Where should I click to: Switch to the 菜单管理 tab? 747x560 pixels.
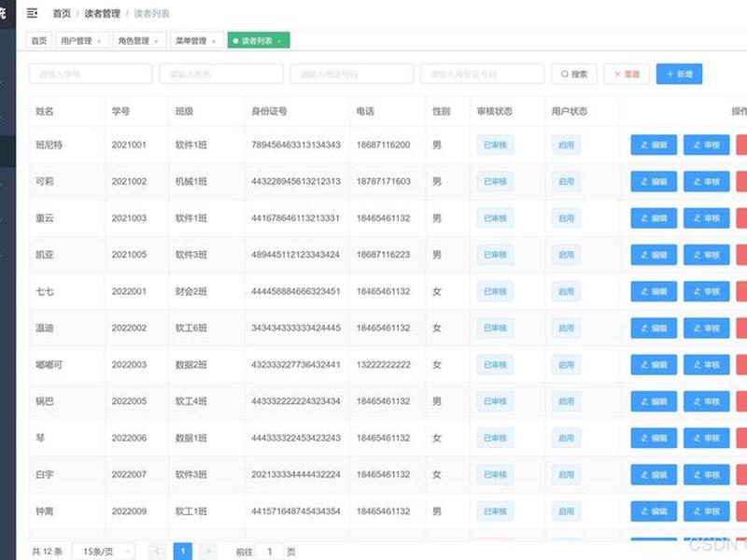click(x=196, y=41)
